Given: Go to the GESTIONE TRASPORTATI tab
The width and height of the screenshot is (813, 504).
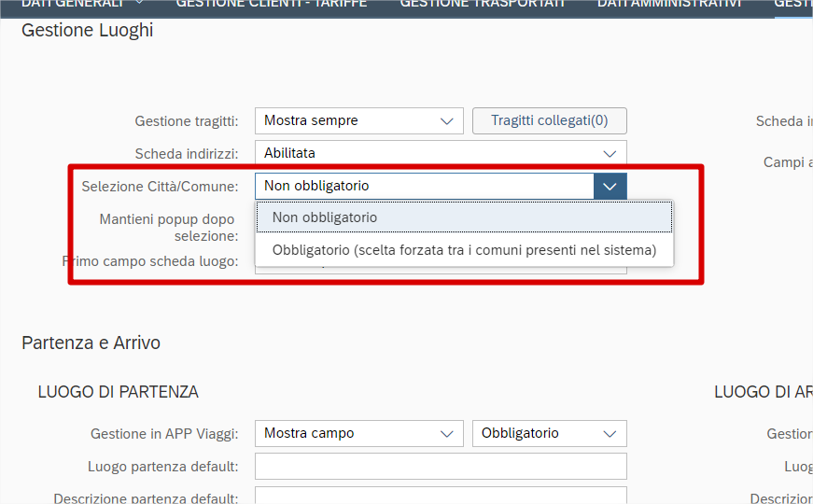Looking at the screenshot, I should point(483,4).
